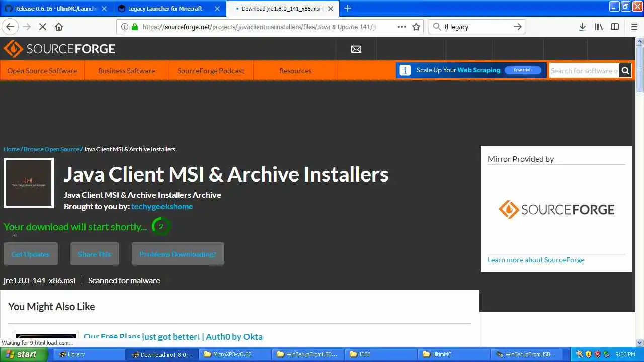Open MicroXP3-v0.82 folder in taskbar
644x362 pixels.
(236, 354)
